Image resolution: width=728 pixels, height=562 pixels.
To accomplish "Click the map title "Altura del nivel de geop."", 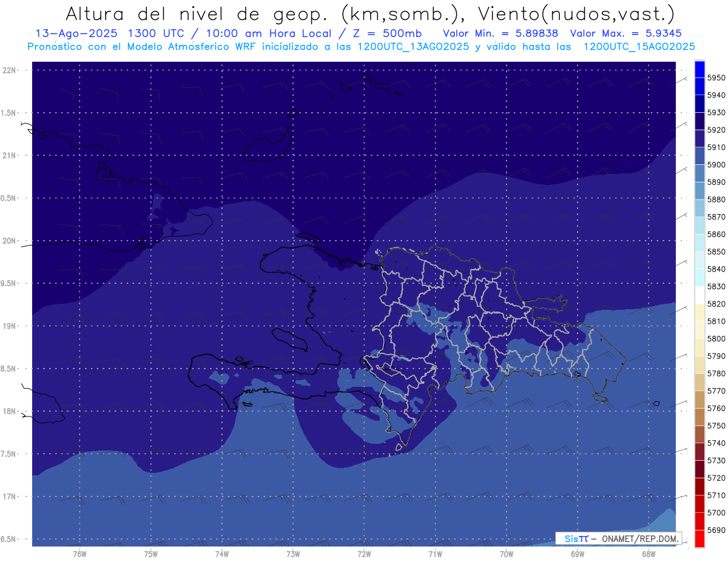I will 198,13.
